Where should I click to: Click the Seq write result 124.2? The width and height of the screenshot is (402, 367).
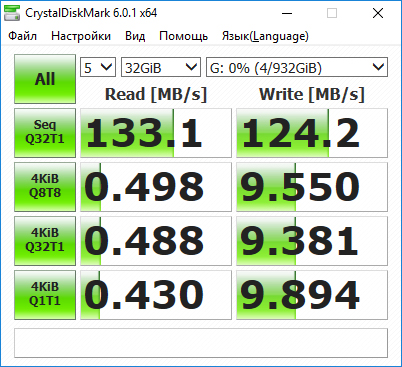(312, 133)
